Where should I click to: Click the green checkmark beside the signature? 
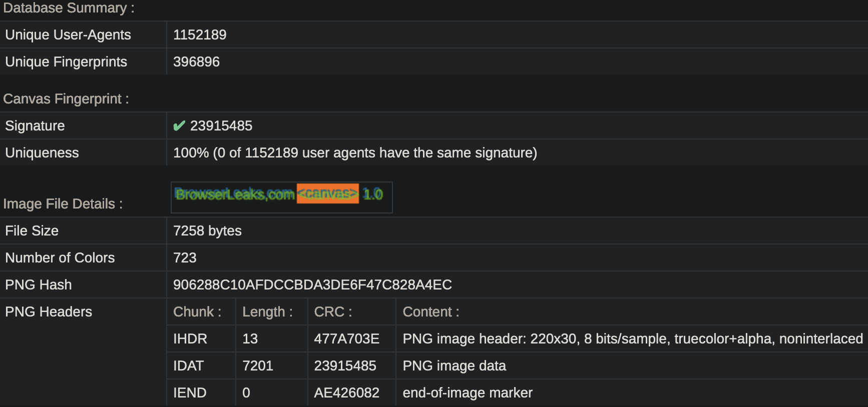[179, 126]
